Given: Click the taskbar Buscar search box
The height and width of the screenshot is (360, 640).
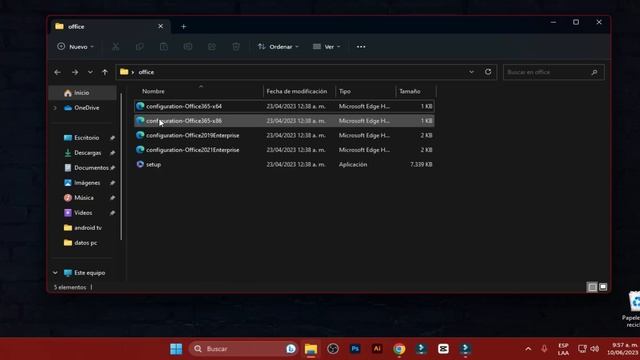Looking at the screenshot, I should [244, 349].
